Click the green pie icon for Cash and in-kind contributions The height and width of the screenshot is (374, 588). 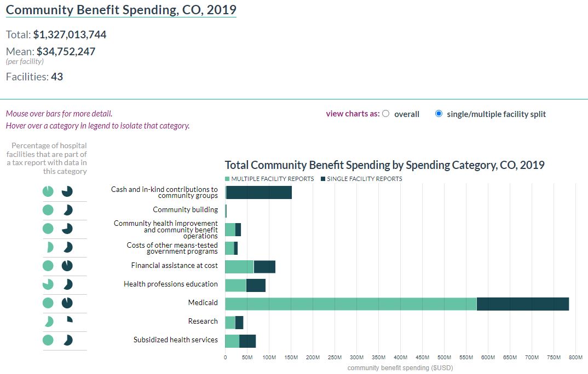[x=48, y=191]
